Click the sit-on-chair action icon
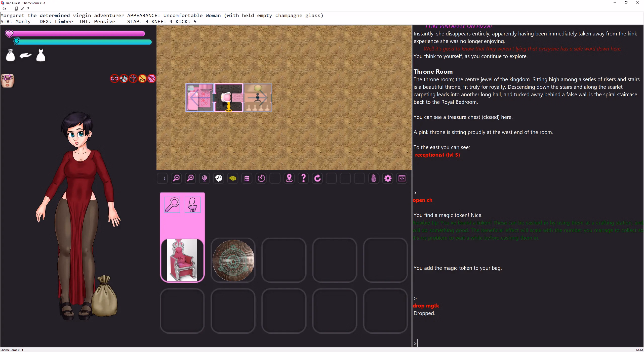Image resolution: width=644 pixels, height=352 pixels. pyautogui.click(x=192, y=205)
